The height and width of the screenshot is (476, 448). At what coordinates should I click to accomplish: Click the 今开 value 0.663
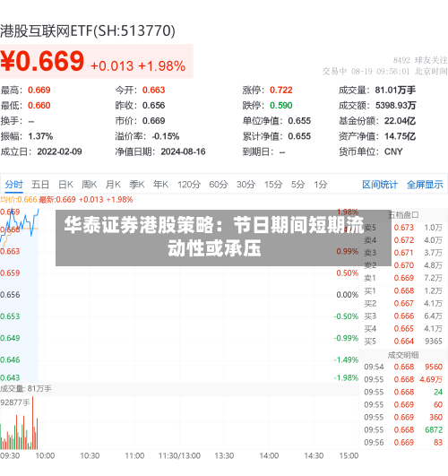153,91
